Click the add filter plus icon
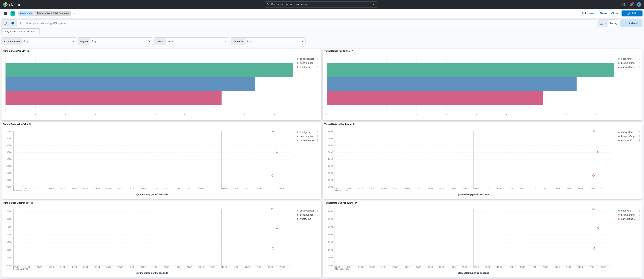Image resolution: width=644 pixels, height=279 pixels. (13, 23)
